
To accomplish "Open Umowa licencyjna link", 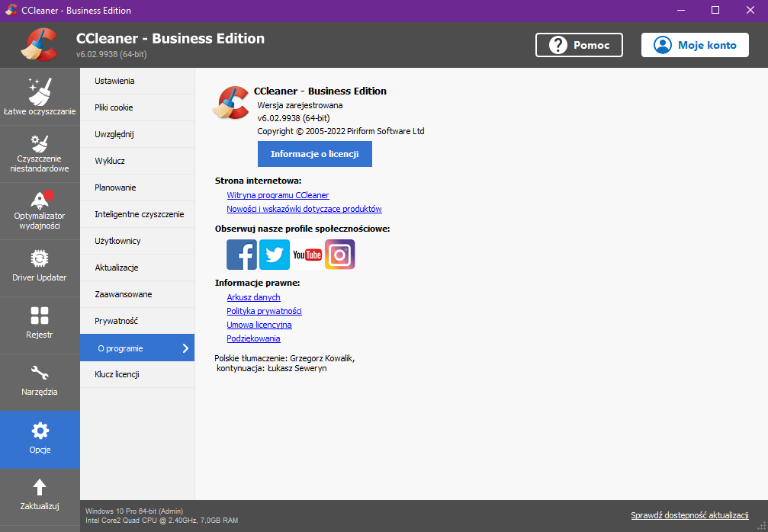I will 259,325.
